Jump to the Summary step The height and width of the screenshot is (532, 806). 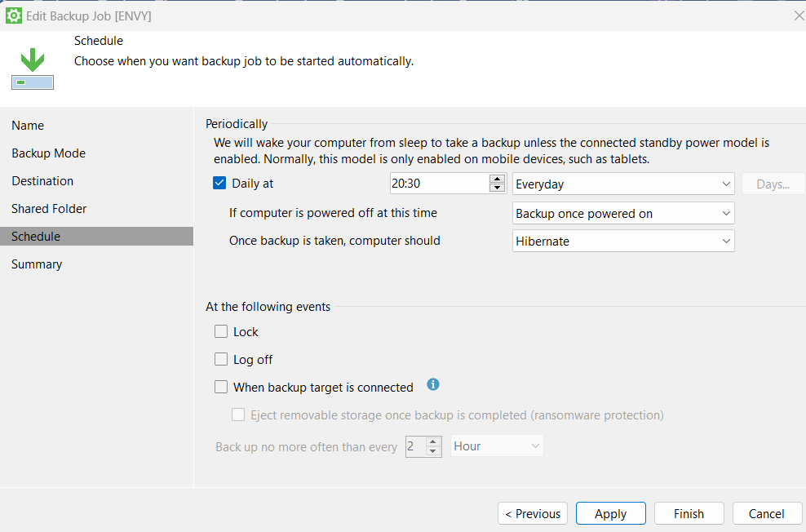37,264
